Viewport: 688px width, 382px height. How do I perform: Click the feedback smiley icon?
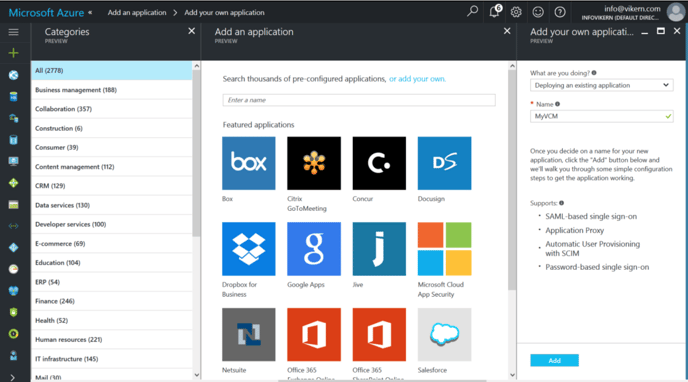pos(538,12)
